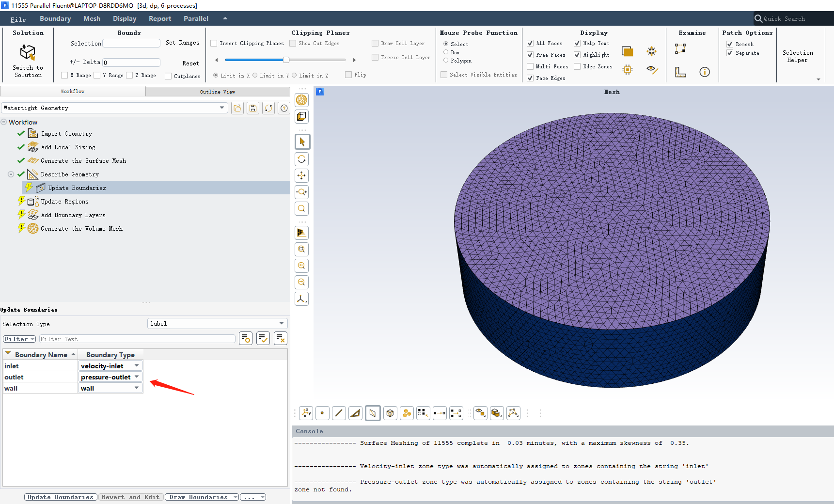The height and width of the screenshot is (504, 834).
Task: Select the pointer selection tool in viewport toolbar
Action: [302, 142]
